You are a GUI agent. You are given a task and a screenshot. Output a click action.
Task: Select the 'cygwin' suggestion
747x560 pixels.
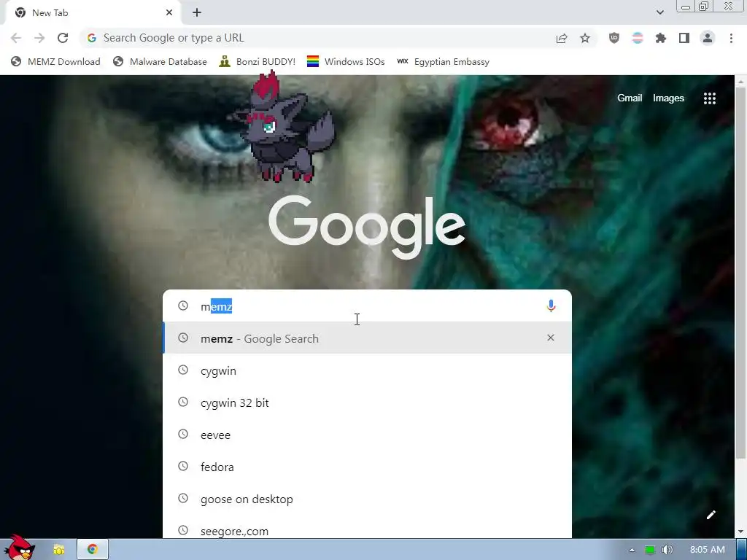tap(367, 370)
